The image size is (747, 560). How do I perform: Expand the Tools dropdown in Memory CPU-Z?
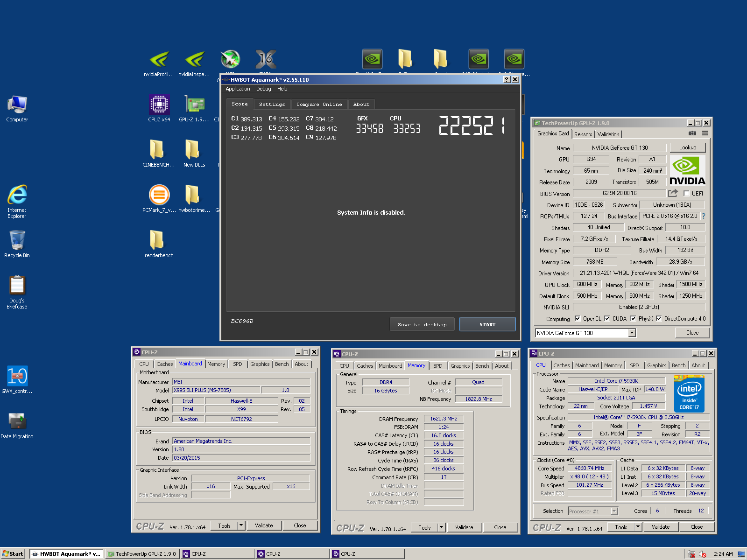pyautogui.click(x=442, y=527)
